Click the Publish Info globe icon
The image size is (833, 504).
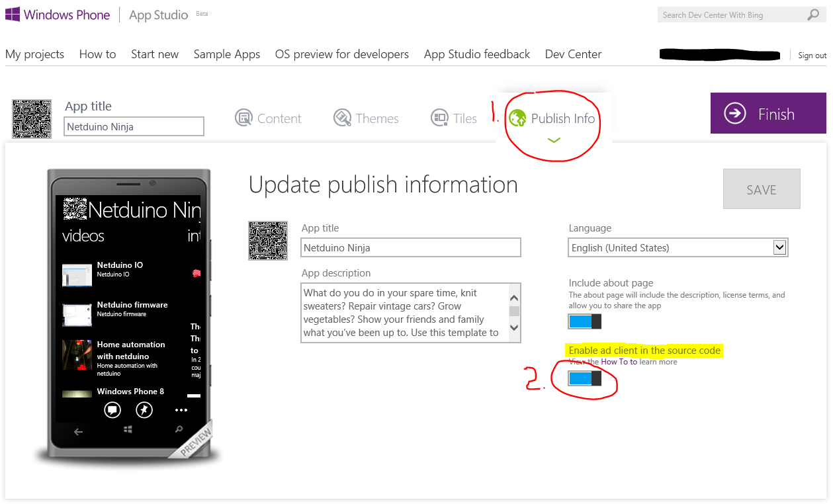(x=519, y=118)
